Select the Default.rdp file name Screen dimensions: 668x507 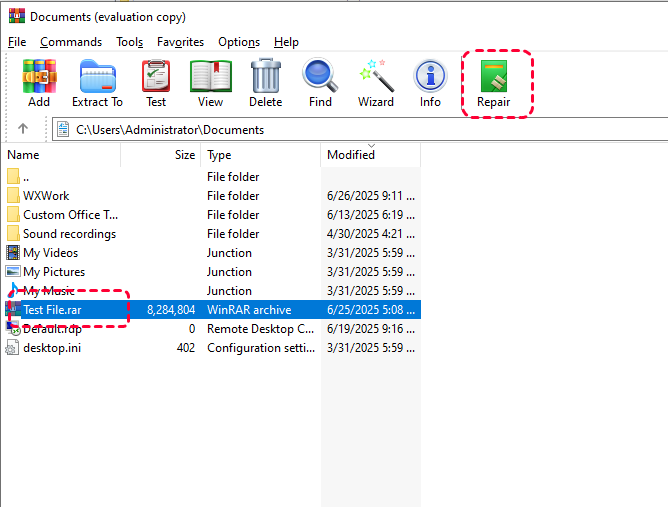point(52,329)
